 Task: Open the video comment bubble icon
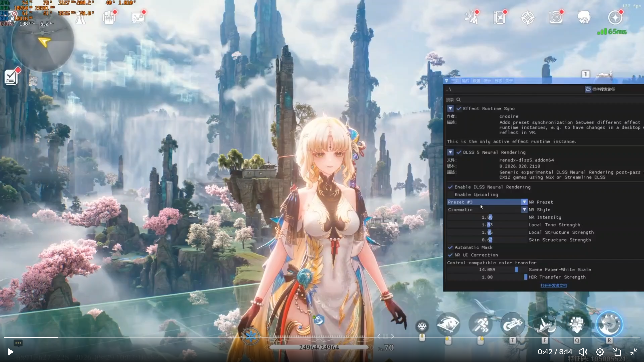[x=18, y=343]
